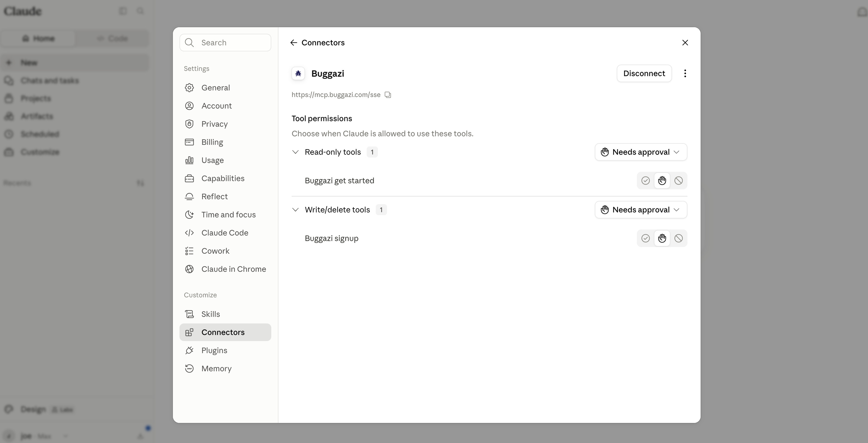This screenshot has height=443, width=868.
Task: Block the Buggazi get started tool
Action: [678, 181]
